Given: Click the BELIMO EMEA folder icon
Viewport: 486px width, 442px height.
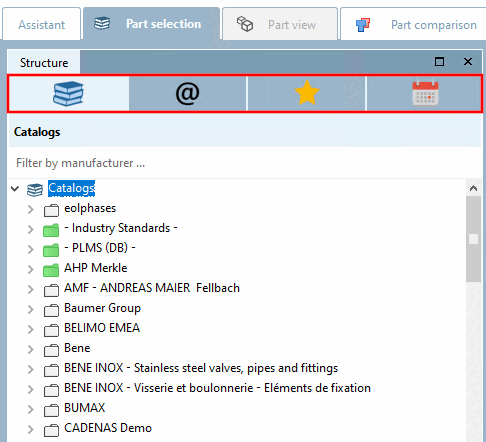Looking at the screenshot, I should [51, 330].
